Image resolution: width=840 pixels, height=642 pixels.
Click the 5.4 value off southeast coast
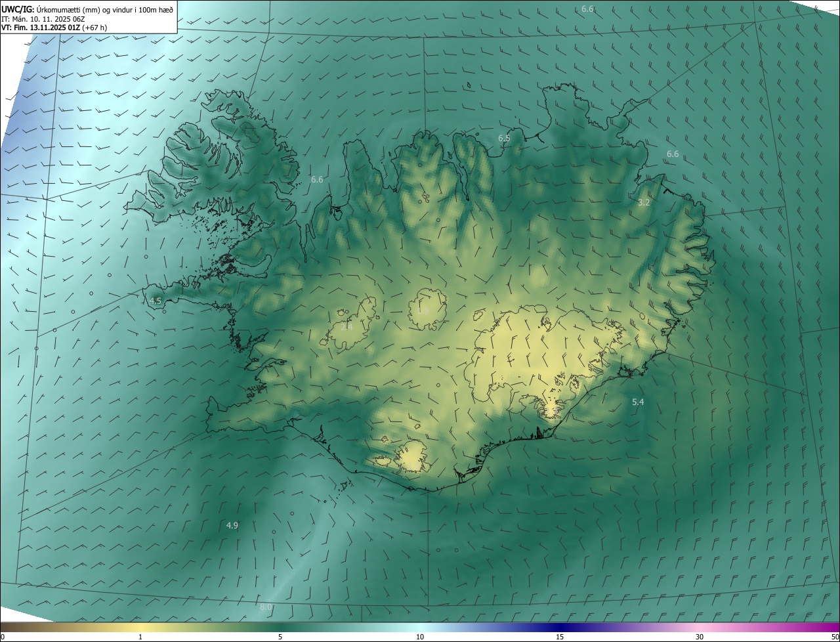(x=638, y=402)
